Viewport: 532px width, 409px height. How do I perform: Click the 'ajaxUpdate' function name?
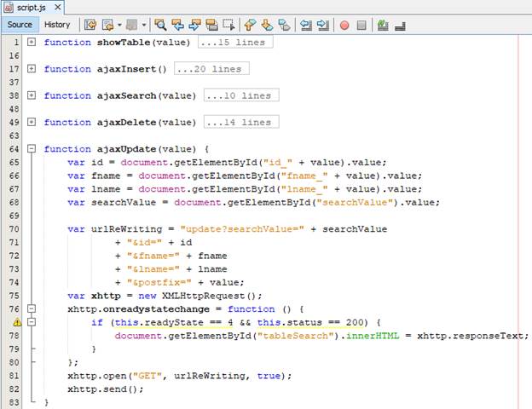[x=126, y=149]
